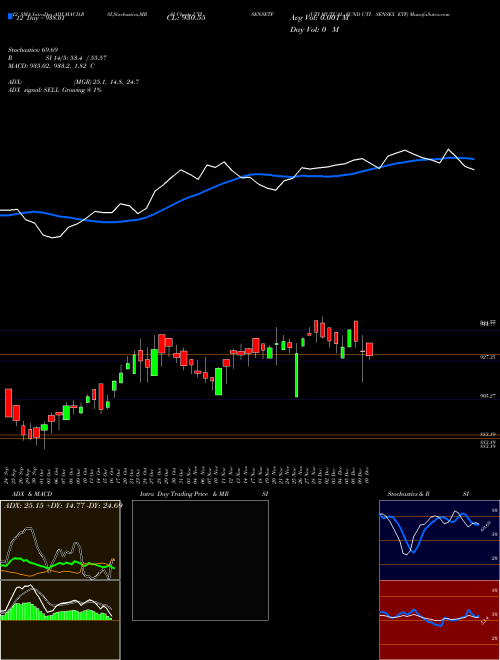Click the final '10 Dec' date axis label
This screenshot has height=660, width=500.
[369, 474]
